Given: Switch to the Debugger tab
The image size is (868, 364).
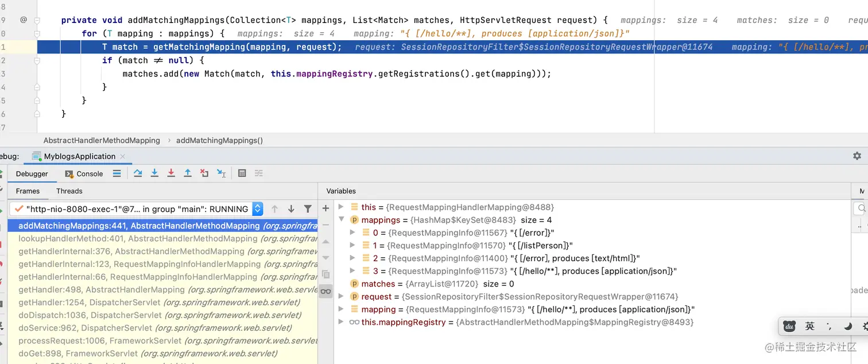Looking at the screenshot, I should pyautogui.click(x=32, y=173).
